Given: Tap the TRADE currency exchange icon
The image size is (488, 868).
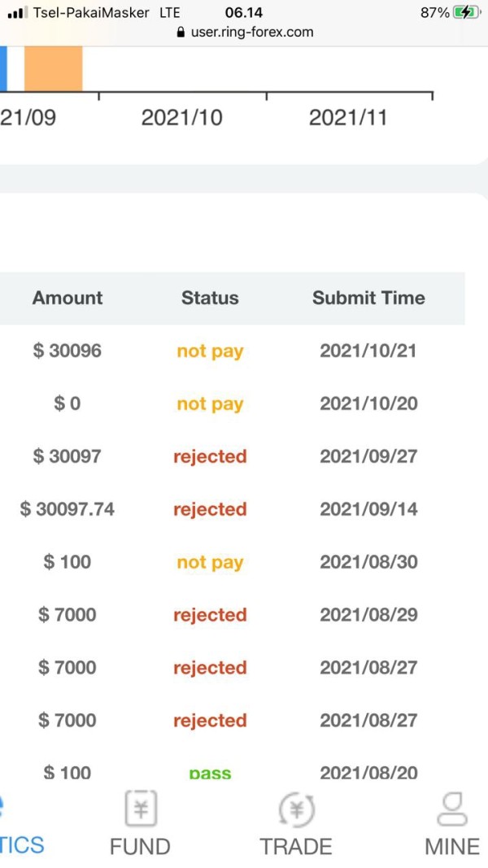Looking at the screenshot, I should click(296, 809).
